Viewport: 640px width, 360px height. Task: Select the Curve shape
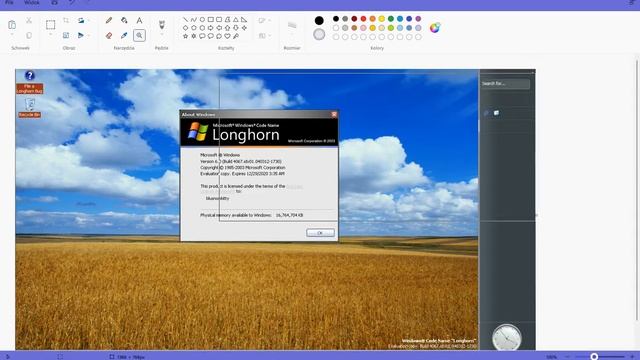194,19
